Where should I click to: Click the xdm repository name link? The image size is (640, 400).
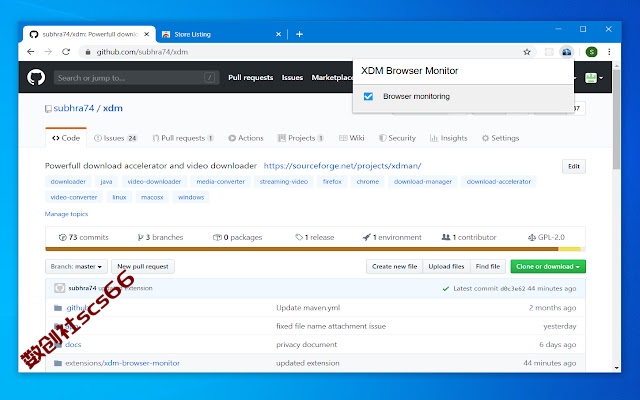[x=113, y=108]
